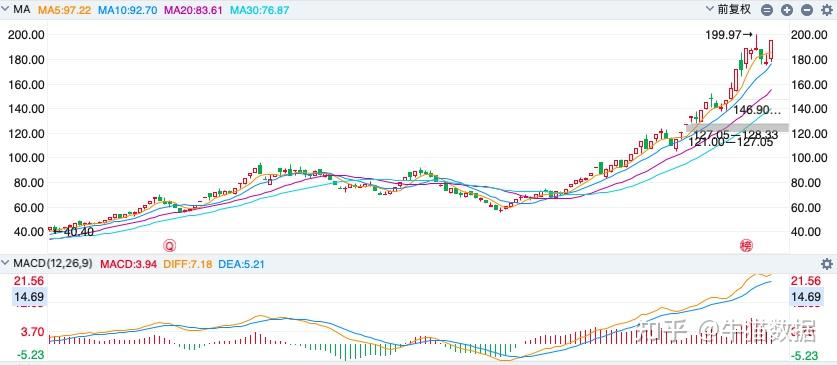Click the red 榜 marker below chart
This screenshot has width=837, height=365.
pyautogui.click(x=745, y=245)
